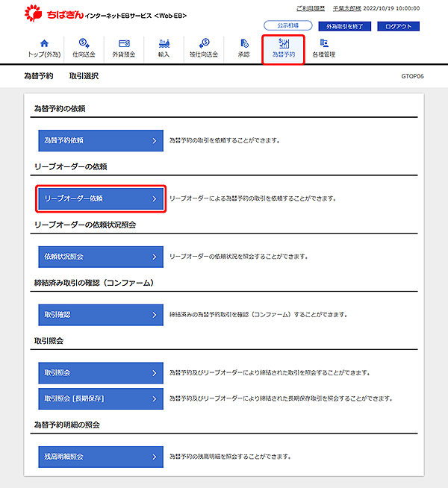
Task: Click the リーブオーダーの依頼 section heading
Action: pyautogui.click(x=71, y=167)
